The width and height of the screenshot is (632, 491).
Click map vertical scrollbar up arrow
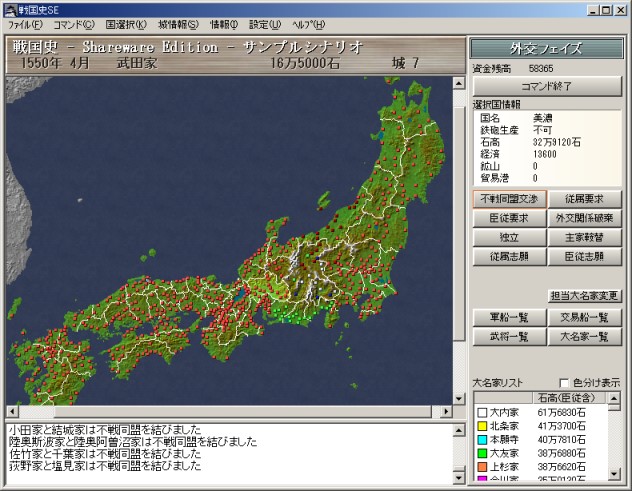(459, 83)
